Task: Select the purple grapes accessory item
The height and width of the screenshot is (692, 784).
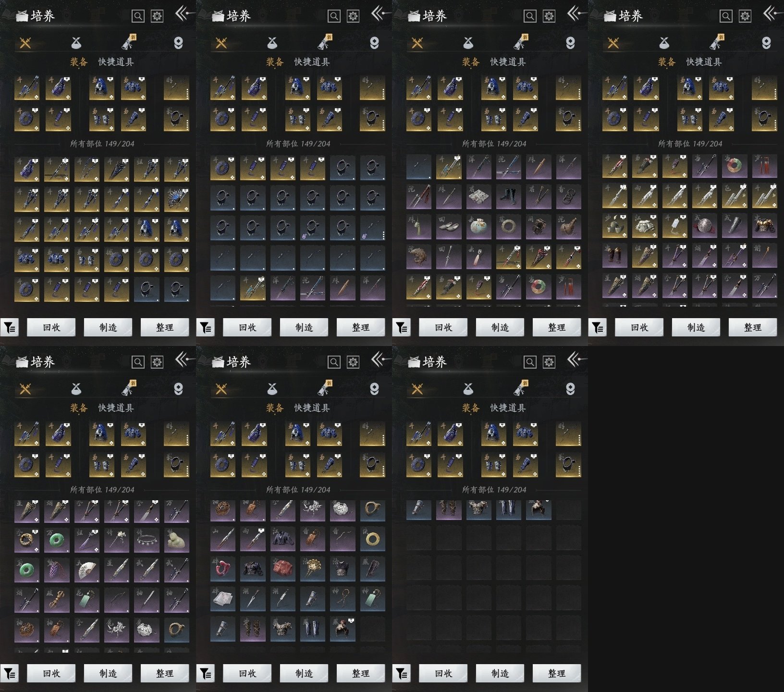Action: pos(57,569)
